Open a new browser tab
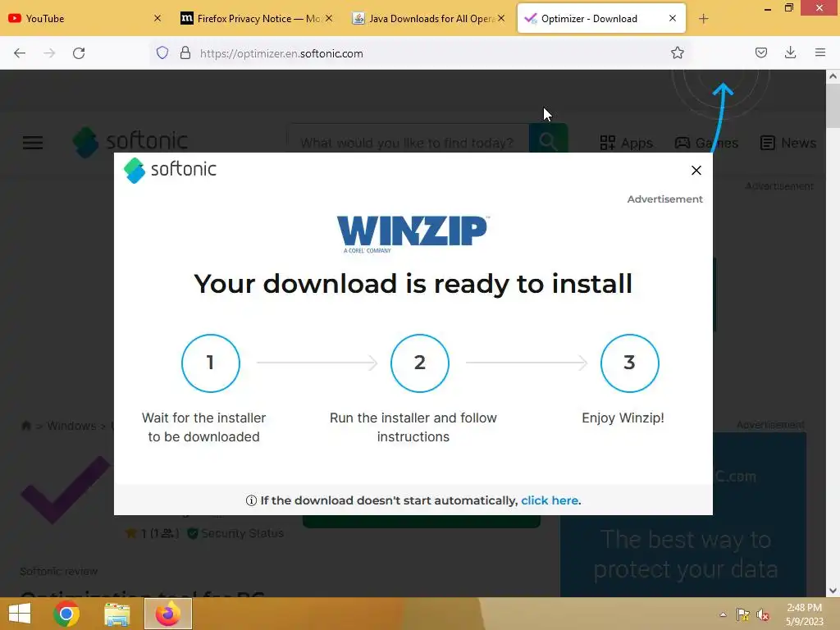 point(703,19)
